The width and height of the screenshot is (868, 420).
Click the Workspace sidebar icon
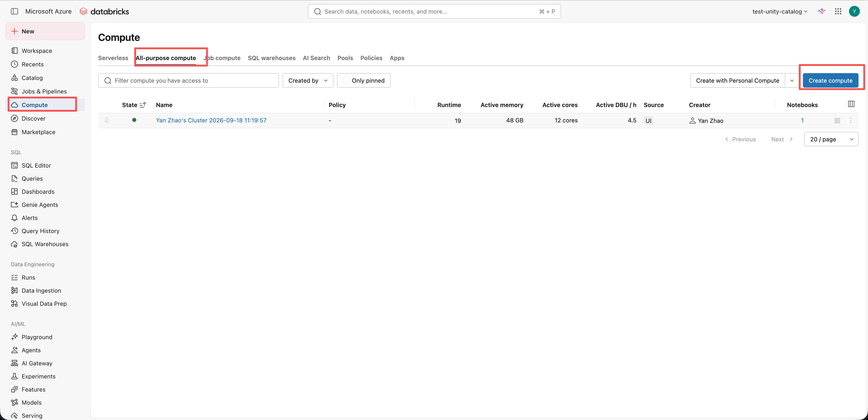[x=14, y=51]
